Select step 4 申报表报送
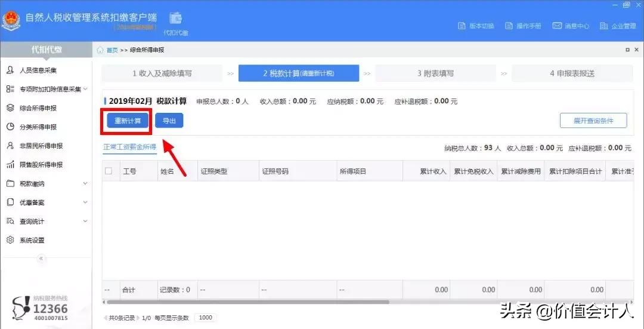This screenshot has height=329, width=644. 572,73
